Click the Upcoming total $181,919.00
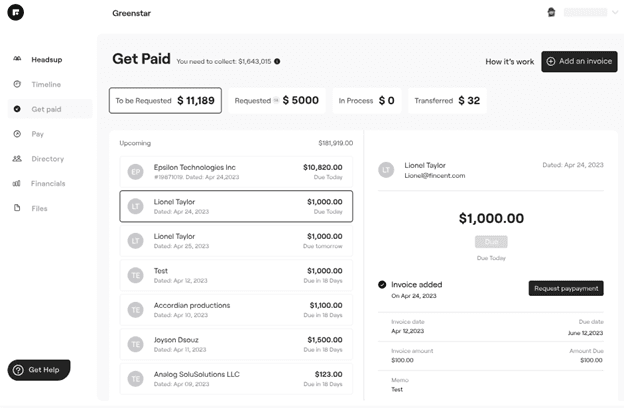 point(335,143)
